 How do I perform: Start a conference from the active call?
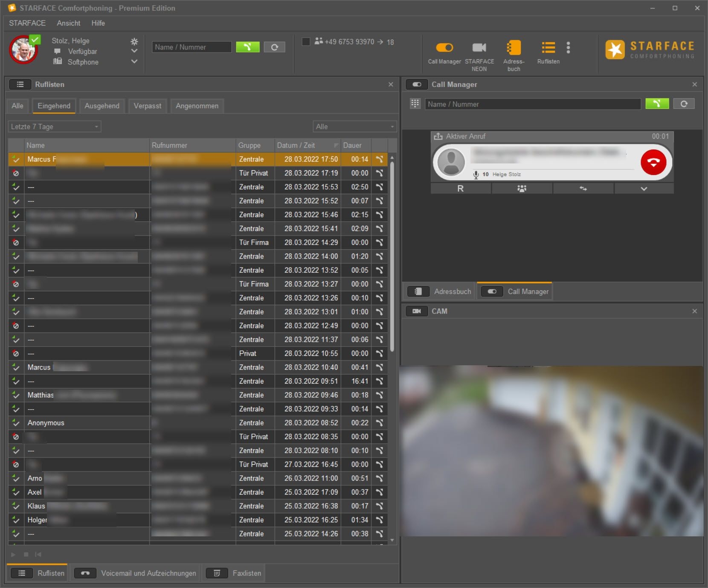(522, 189)
